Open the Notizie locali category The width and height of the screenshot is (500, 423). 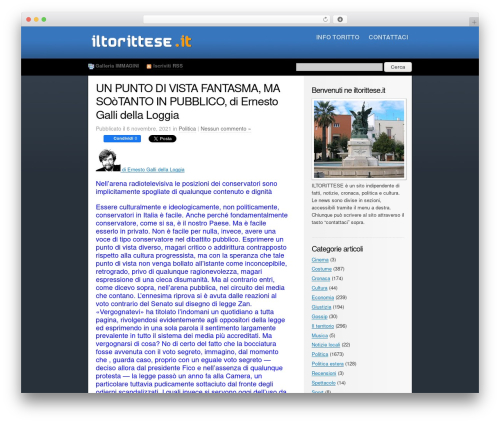pyautogui.click(x=326, y=345)
